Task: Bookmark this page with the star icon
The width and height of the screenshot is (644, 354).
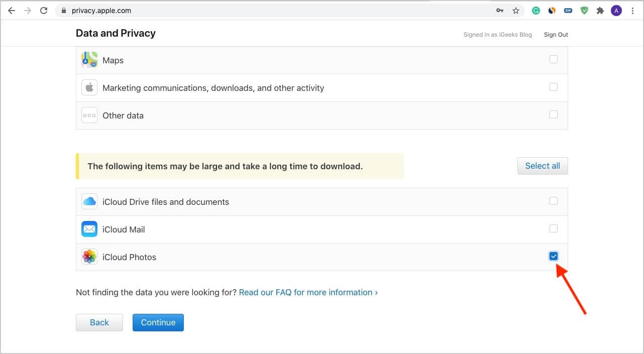Action: click(x=515, y=11)
